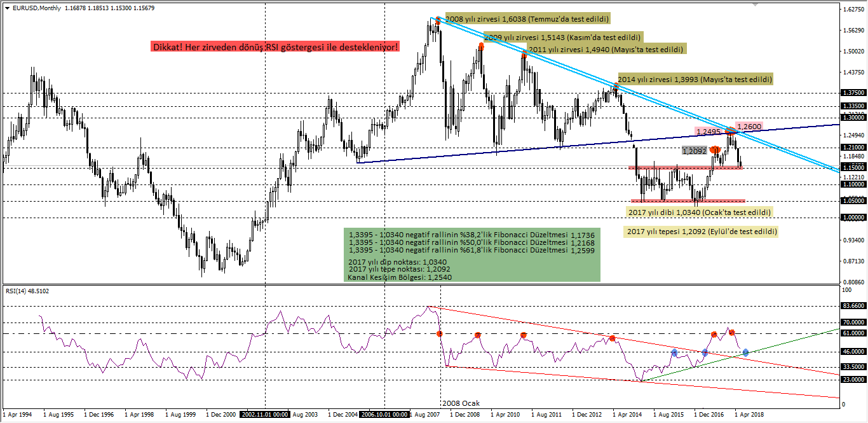Select the '2009 yılı zirvesi 1,5143' label
This screenshot has height=423, width=868.
coord(563,38)
